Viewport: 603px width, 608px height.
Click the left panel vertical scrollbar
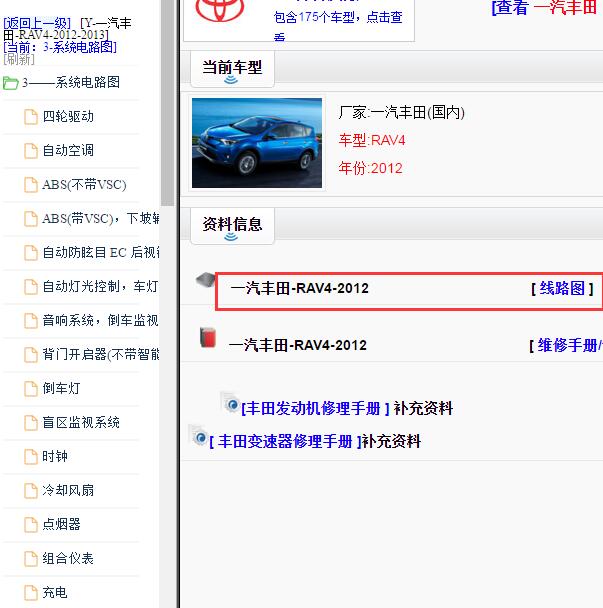click(x=167, y=103)
